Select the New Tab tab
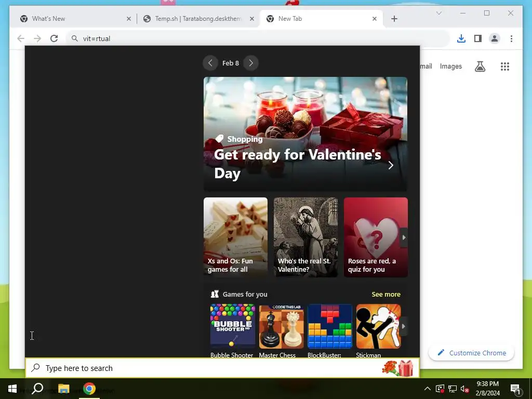 pos(321,19)
